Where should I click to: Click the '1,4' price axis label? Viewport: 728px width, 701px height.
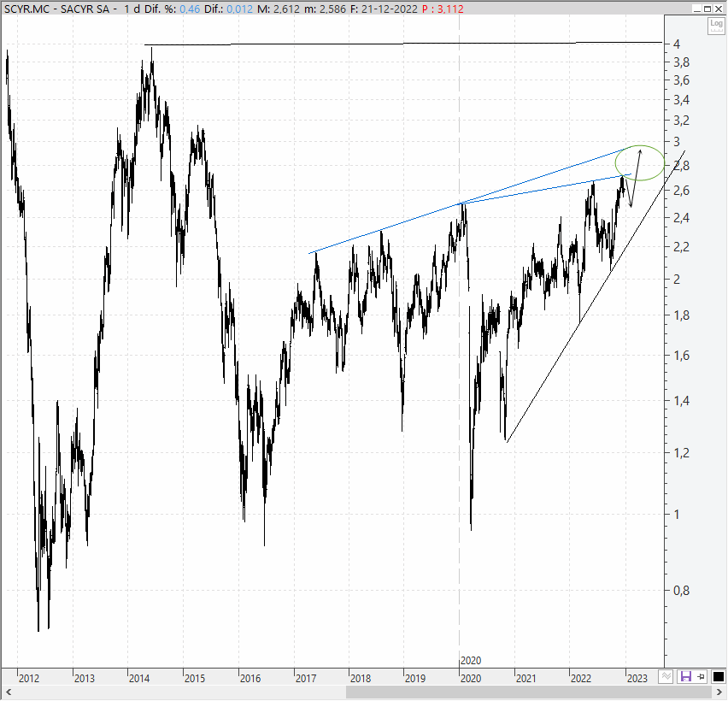[681, 401]
